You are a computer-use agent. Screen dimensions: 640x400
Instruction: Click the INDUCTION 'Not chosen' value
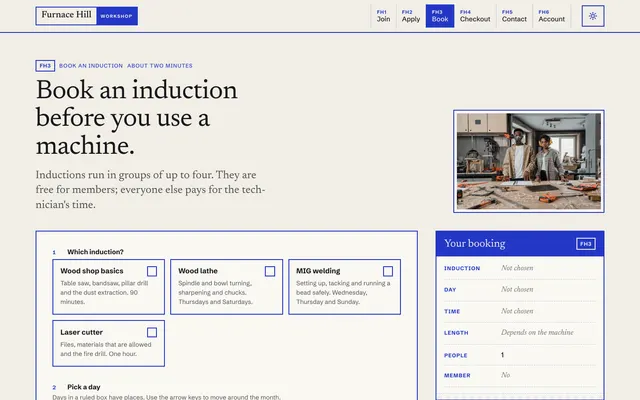coord(517,268)
